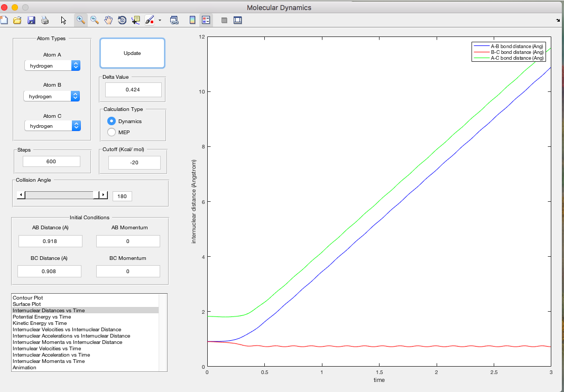The width and height of the screenshot is (564, 392).
Task: Toggle the Insert Legend toolbar icon
Action: click(x=206, y=20)
